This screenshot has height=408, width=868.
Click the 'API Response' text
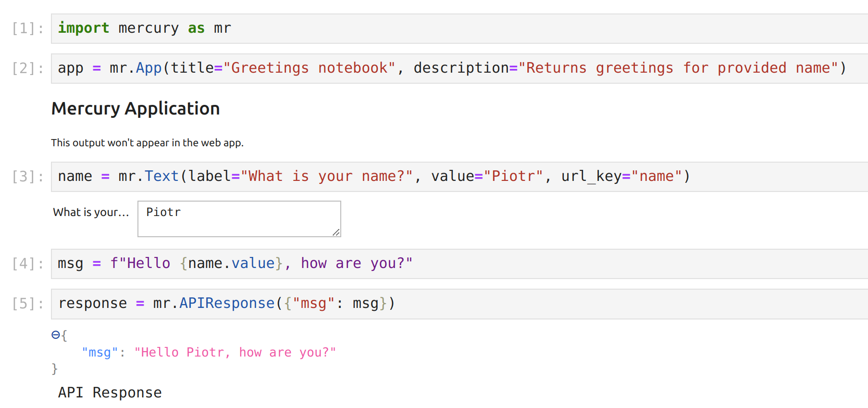[110, 393]
